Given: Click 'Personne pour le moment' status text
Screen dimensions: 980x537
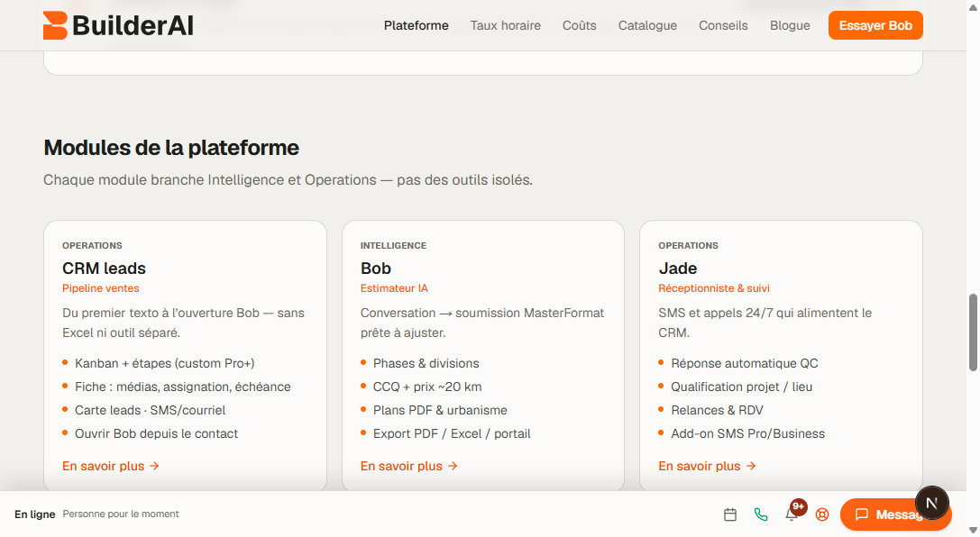Looking at the screenshot, I should pyautogui.click(x=121, y=514).
